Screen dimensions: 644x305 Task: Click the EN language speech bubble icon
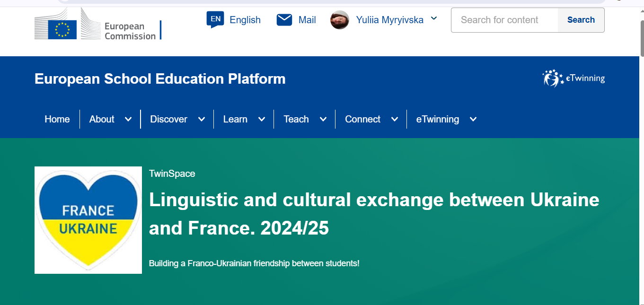pyautogui.click(x=215, y=19)
